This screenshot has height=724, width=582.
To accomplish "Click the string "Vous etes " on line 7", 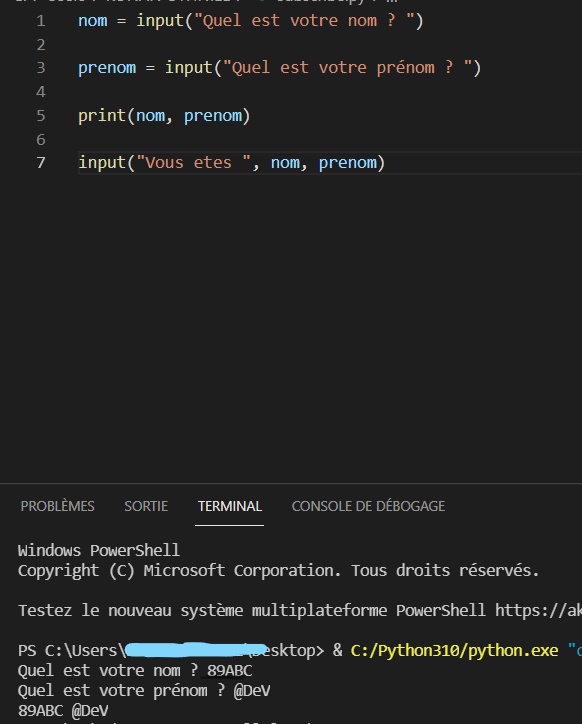I will click(x=194, y=163).
